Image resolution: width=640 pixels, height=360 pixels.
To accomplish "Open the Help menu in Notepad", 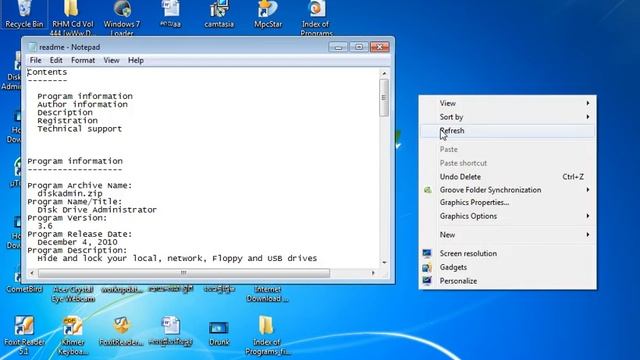I will [136, 60].
